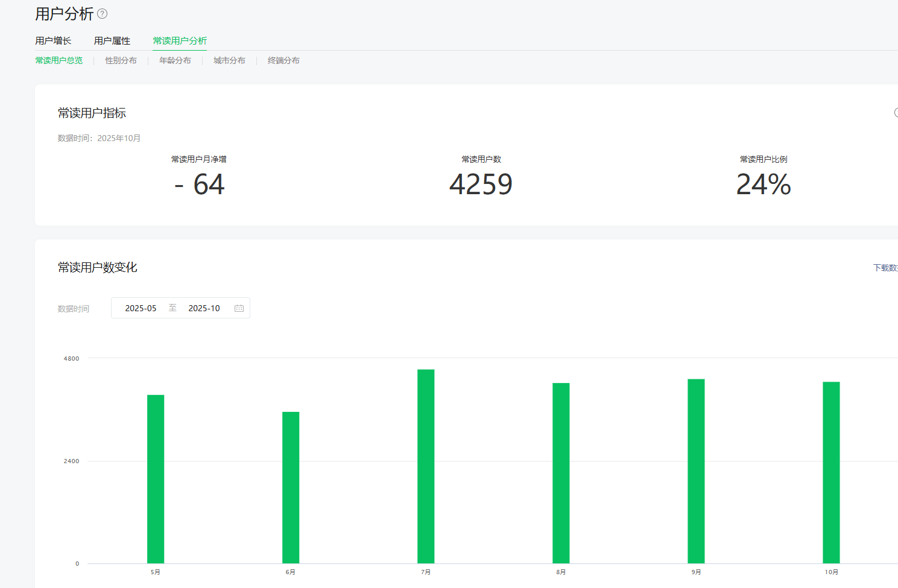This screenshot has height=588, width=898.
Task: Click the help icon beside 用户分析
Action: [103, 14]
